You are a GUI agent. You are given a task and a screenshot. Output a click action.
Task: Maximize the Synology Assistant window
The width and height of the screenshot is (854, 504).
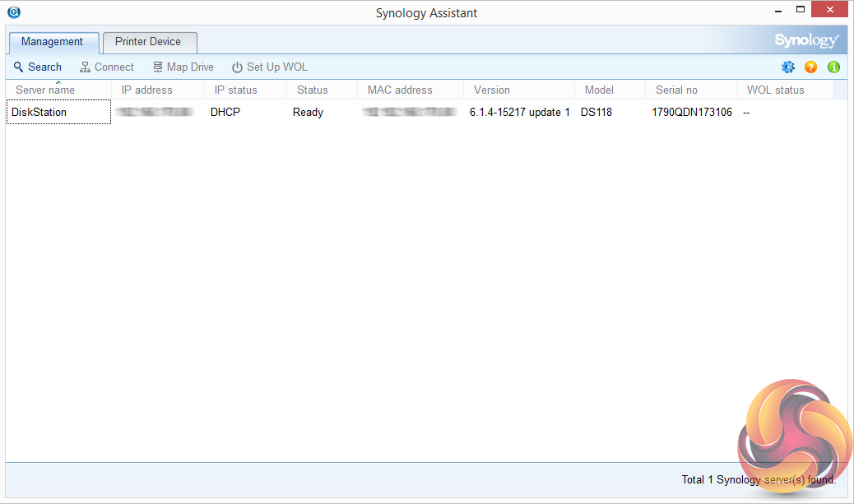pos(800,9)
